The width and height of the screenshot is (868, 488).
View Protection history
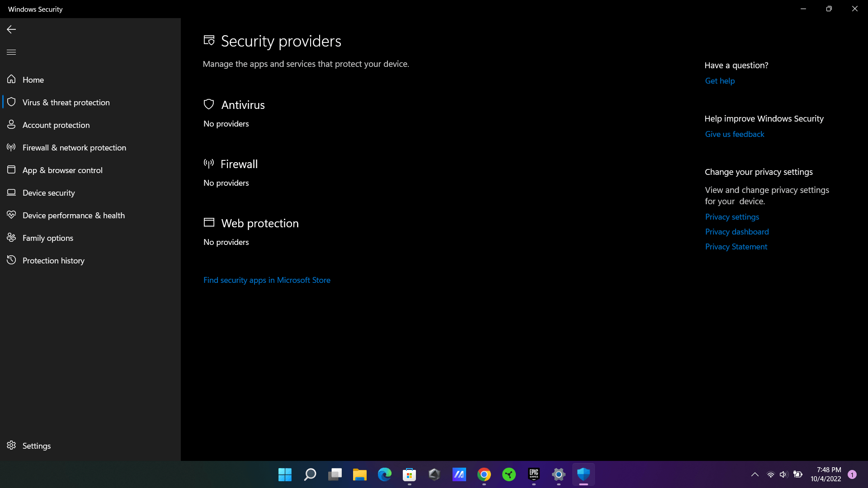(x=53, y=261)
